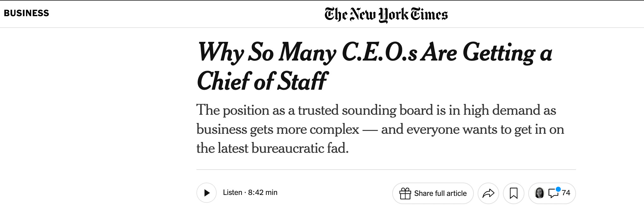644x213 pixels.
Task: Click the Listen label text
Action: 232,192
